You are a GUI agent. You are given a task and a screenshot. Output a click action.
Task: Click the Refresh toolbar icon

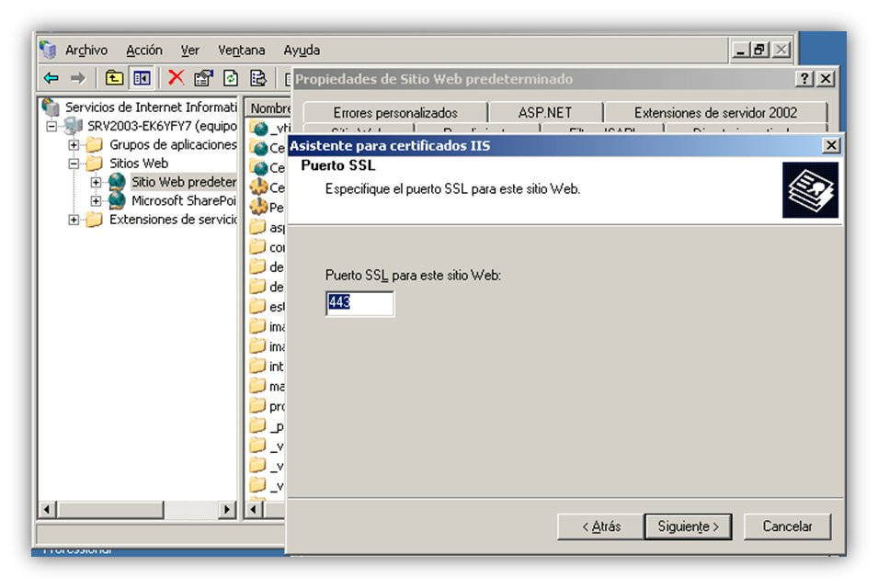pos(231,78)
